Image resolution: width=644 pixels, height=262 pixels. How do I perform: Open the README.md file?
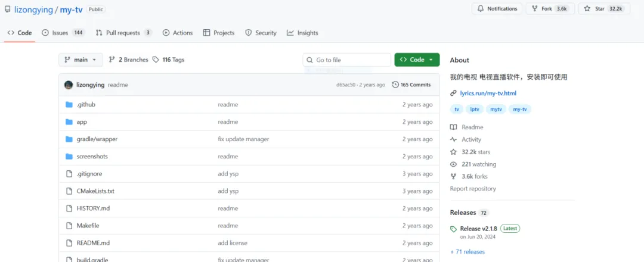93,243
